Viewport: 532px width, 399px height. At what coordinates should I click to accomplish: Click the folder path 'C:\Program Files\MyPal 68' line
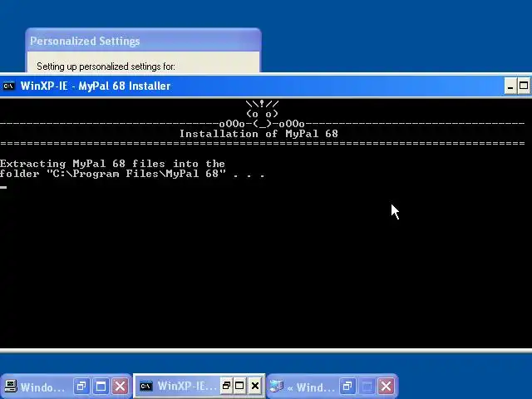point(132,174)
